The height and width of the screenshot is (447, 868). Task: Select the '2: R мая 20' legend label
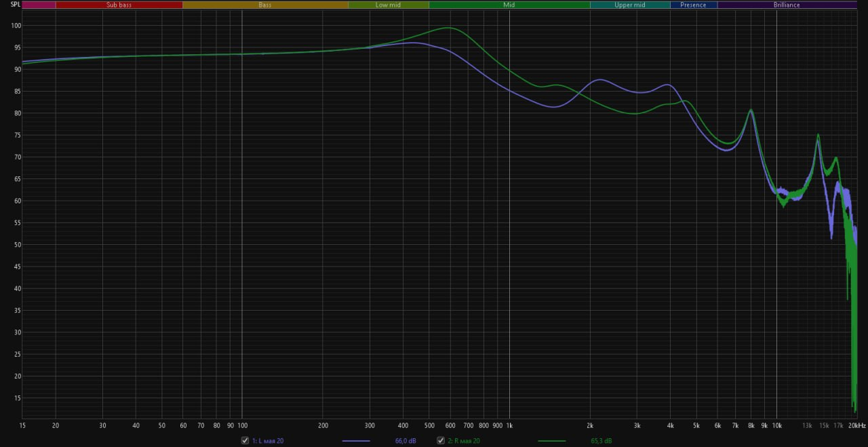point(464,441)
